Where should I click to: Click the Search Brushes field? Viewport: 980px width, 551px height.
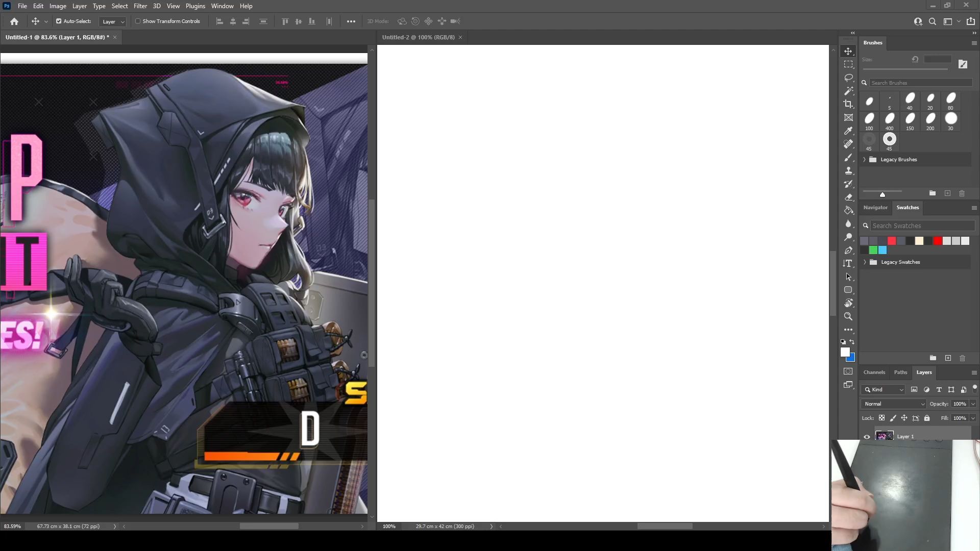click(x=921, y=83)
